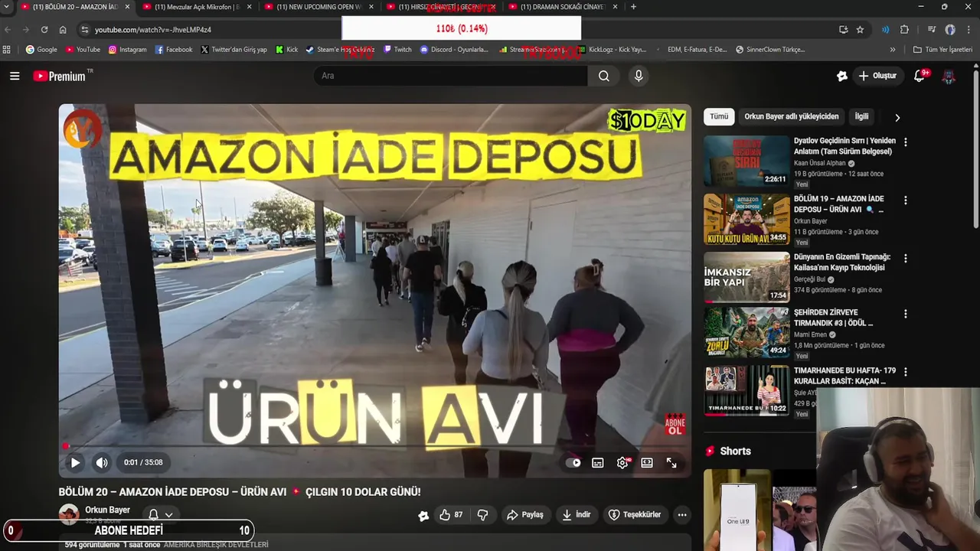Open the TIMARHANEDE BU HAFTA- 179 title

(x=844, y=376)
